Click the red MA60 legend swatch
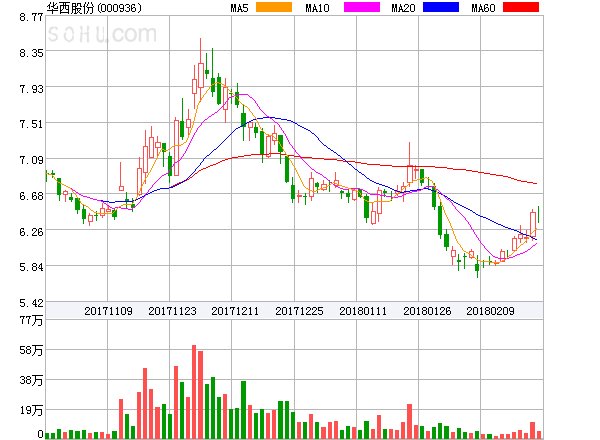 (x=520, y=8)
